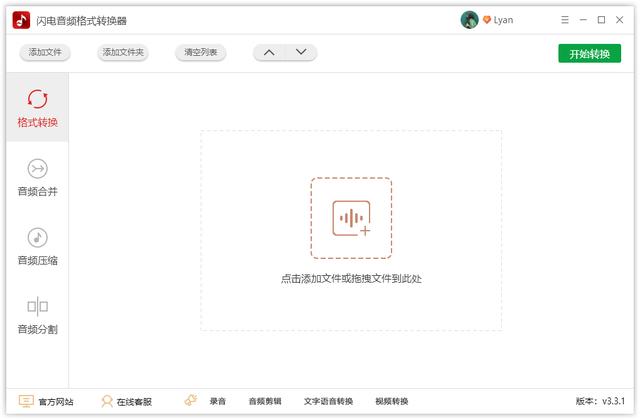Click the username Lyan
The image size is (640, 420).
tap(503, 20)
